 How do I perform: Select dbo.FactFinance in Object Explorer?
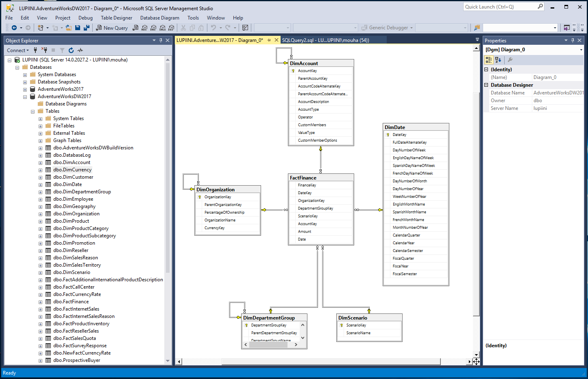click(x=71, y=302)
